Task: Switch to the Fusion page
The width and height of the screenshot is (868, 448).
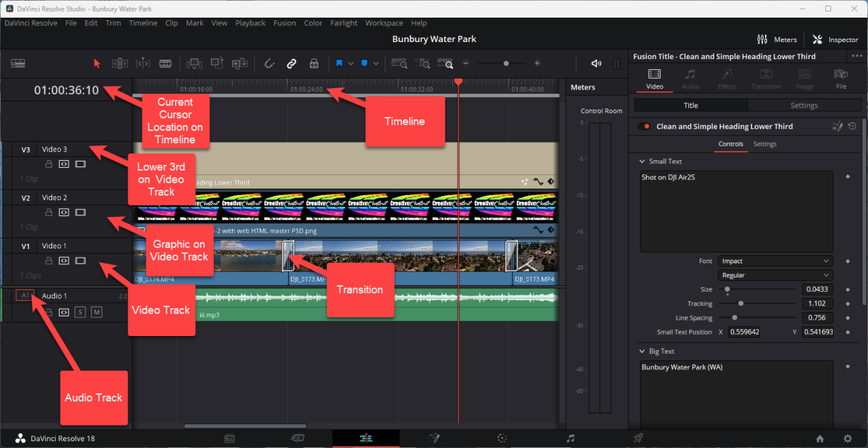Action: [x=434, y=438]
